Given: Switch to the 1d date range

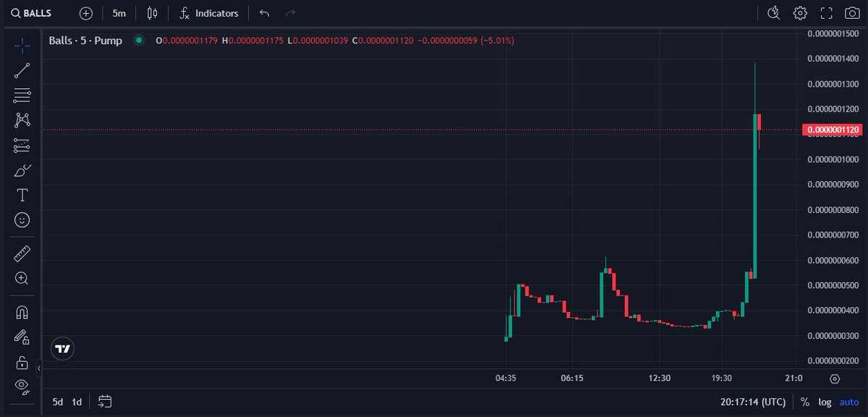Looking at the screenshot, I should click(x=75, y=402).
